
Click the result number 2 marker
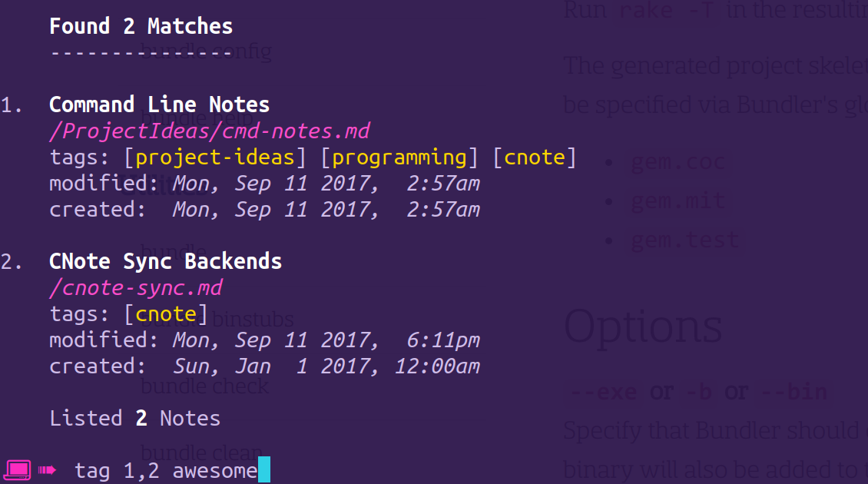tap(12, 261)
